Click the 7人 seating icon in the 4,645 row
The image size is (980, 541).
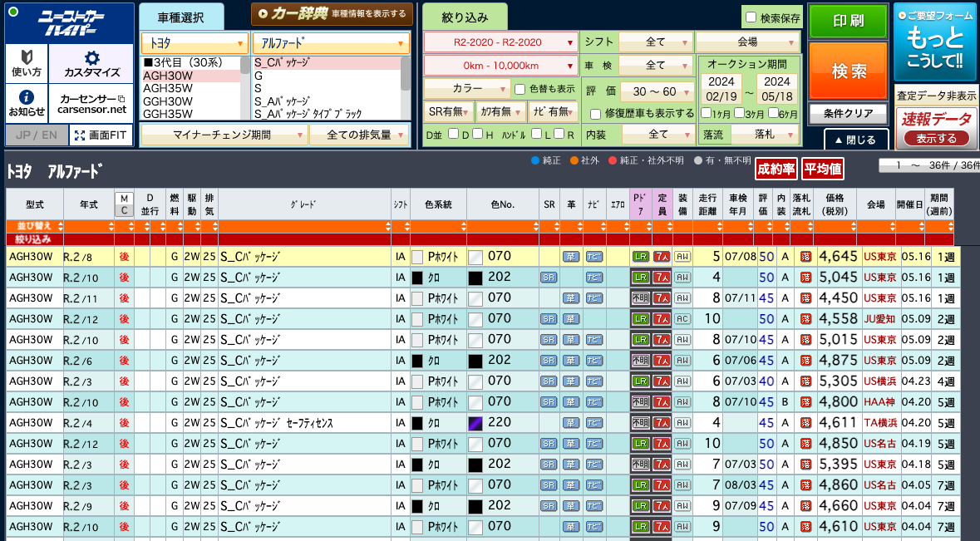click(662, 257)
